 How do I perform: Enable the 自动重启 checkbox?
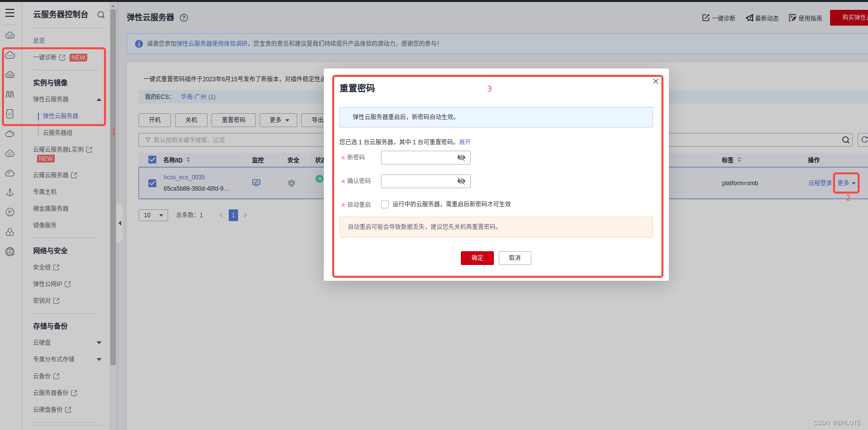(385, 204)
